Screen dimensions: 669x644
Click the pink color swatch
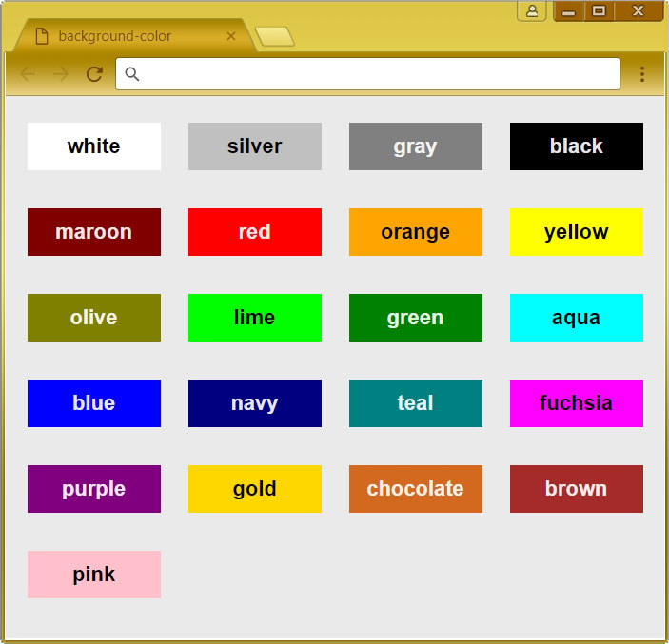click(94, 575)
